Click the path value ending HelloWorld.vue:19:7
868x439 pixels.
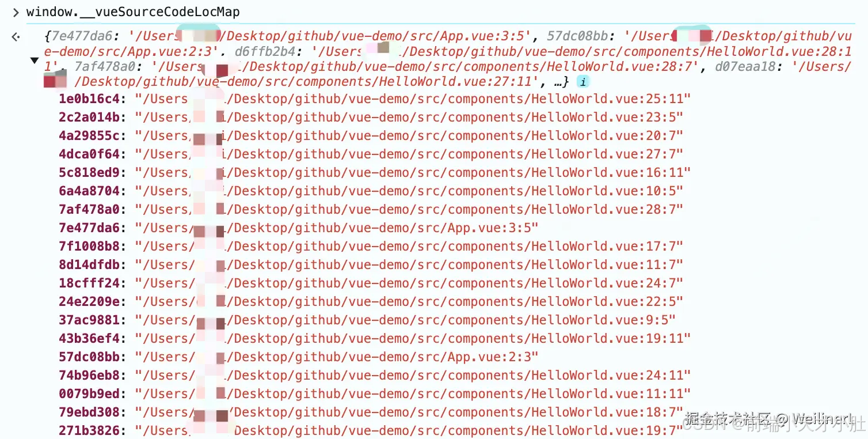pos(409,430)
